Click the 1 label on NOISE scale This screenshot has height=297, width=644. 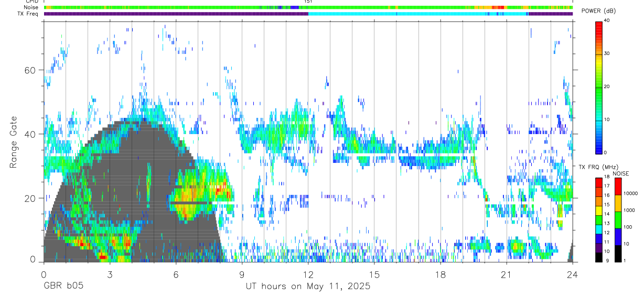625,261
